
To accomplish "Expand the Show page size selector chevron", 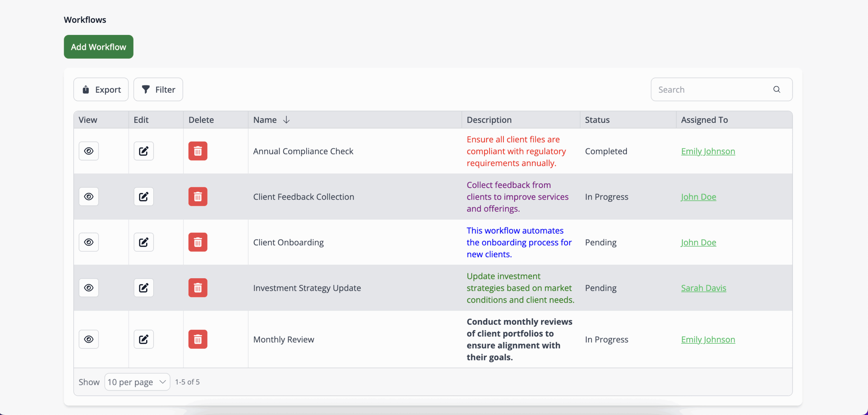I will coord(162,381).
